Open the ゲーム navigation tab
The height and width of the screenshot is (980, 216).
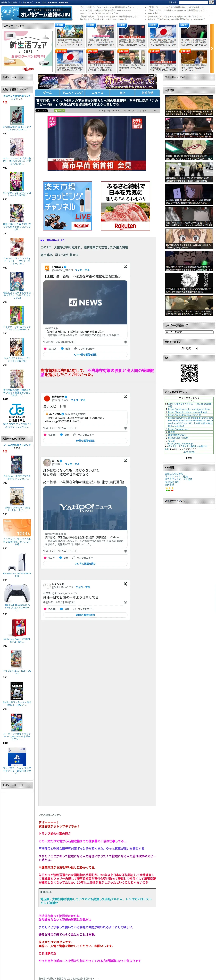[48, 92]
